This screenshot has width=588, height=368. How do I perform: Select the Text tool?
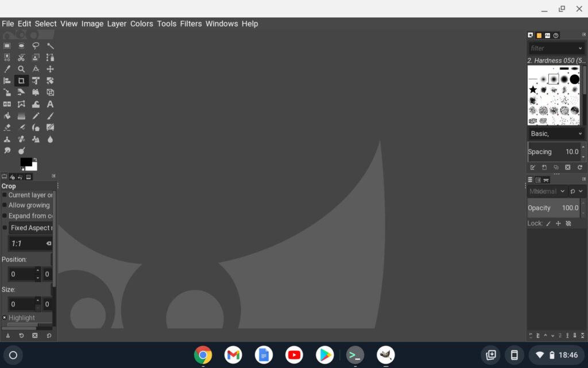pos(51,104)
